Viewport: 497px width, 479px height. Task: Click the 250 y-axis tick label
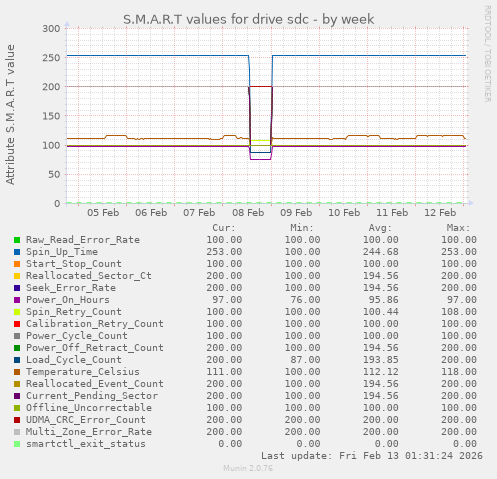tap(51, 58)
